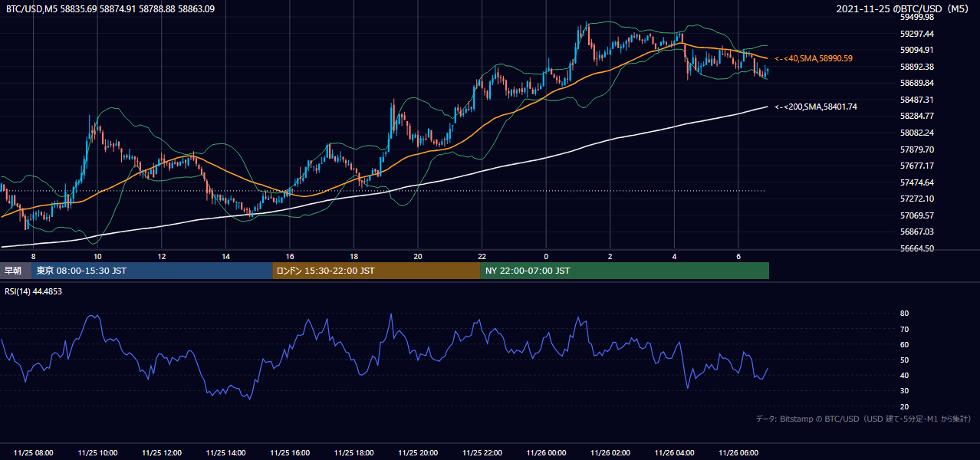This screenshot has height=460, width=980.
Task: Click bottom date label 11/26 00:00
Action: tap(546, 453)
